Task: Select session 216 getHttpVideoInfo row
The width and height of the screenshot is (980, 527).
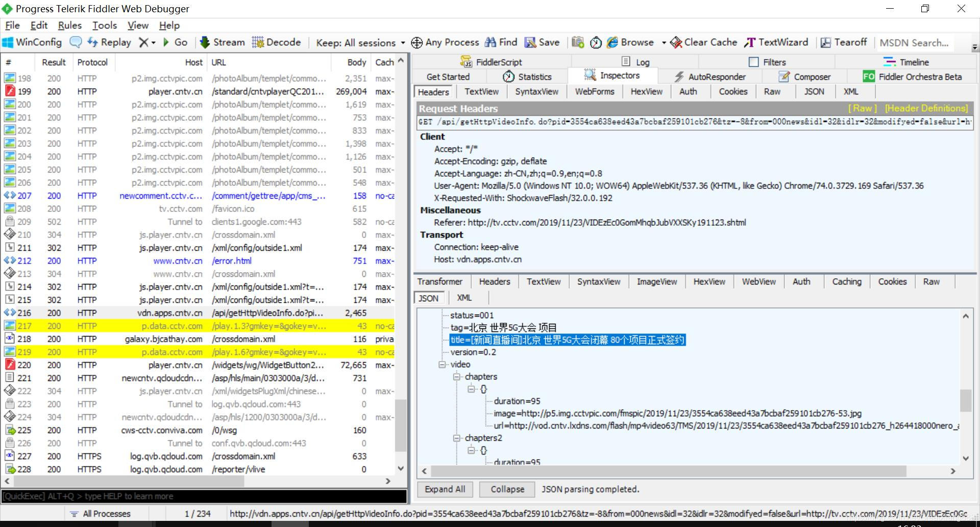Action: point(198,313)
